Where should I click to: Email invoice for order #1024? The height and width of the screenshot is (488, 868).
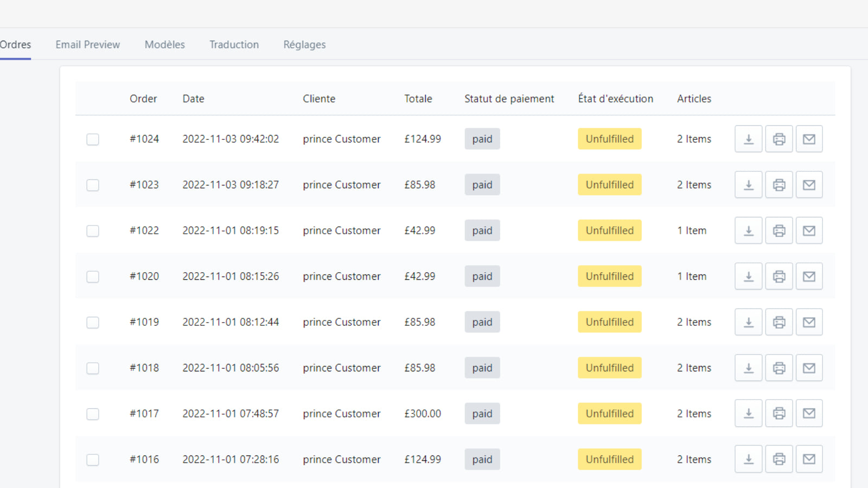[x=809, y=139]
